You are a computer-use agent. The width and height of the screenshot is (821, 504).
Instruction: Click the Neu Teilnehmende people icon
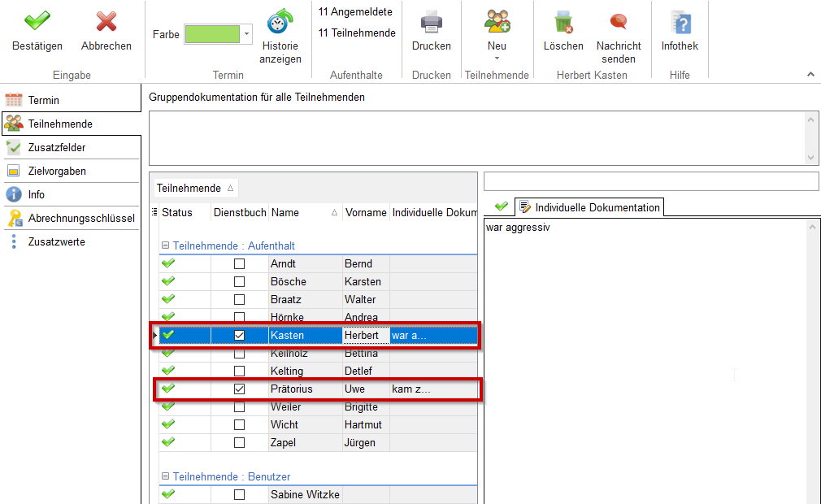click(x=497, y=22)
